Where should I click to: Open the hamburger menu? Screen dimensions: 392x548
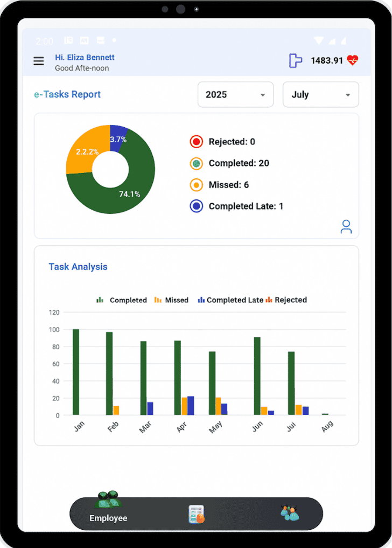pyautogui.click(x=39, y=61)
